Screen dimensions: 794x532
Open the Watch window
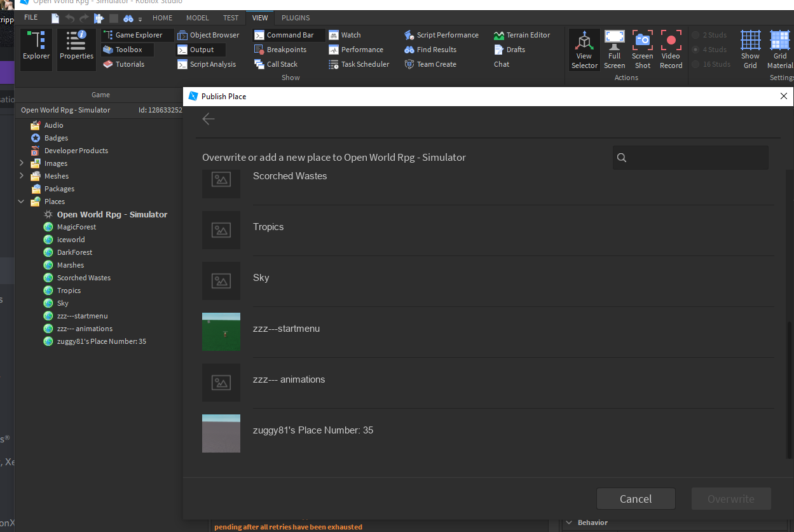point(345,35)
